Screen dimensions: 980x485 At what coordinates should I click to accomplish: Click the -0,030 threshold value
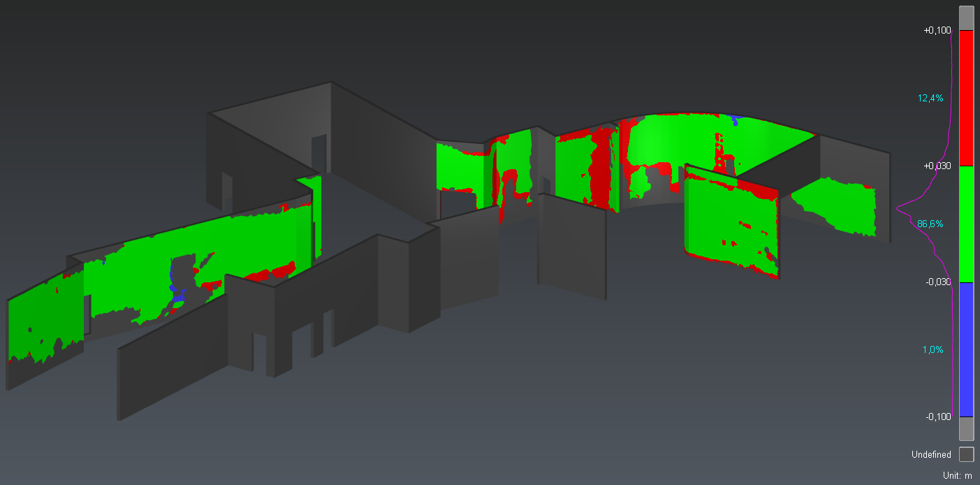(938, 282)
